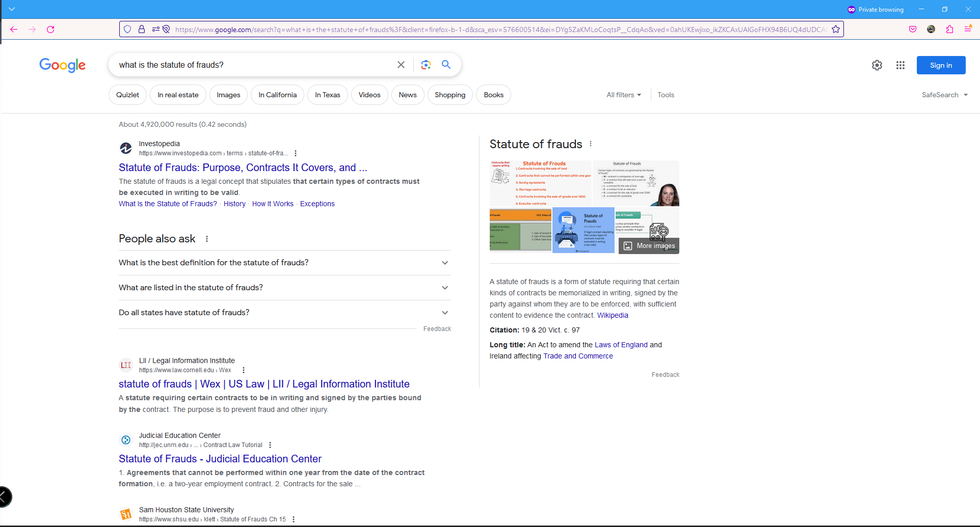This screenshot has width=980, height=527.
Task: Click inside the Google search input field
Action: pyautogui.click(x=255, y=65)
